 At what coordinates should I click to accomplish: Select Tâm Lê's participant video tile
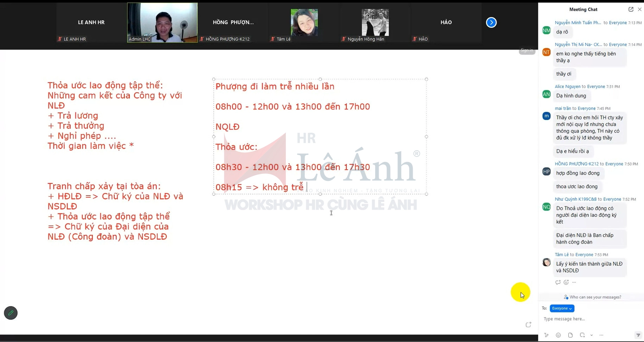pyautogui.click(x=304, y=23)
